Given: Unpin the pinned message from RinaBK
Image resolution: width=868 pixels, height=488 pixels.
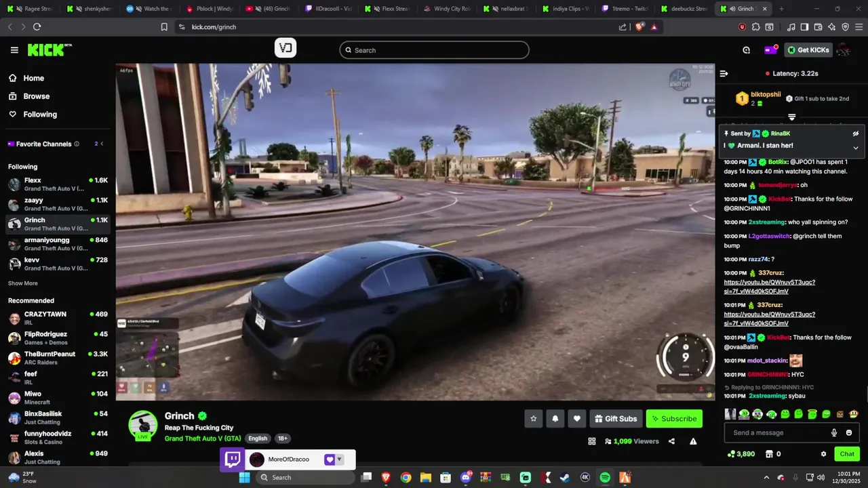Looking at the screenshot, I should point(856,134).
